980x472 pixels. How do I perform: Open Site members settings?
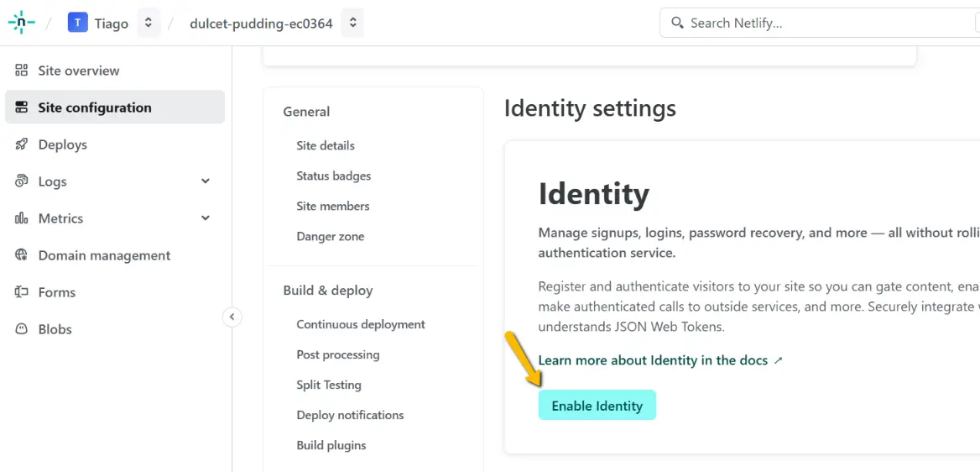[332, 206]
